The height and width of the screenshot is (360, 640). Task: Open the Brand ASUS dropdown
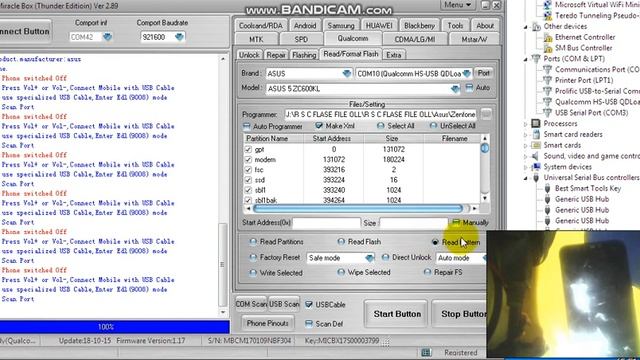click(x=347, y=73)
